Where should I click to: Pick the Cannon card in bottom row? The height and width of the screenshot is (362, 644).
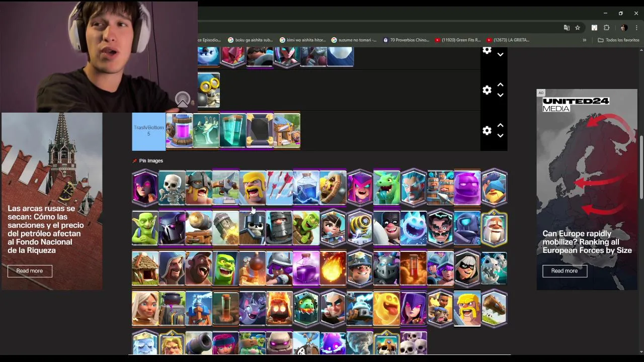pos(199,343)
